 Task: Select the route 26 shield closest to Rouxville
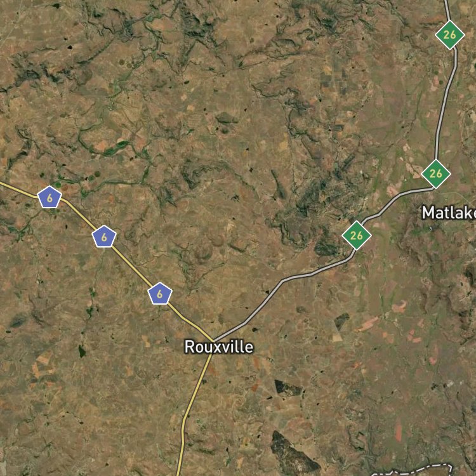[357, 235]
